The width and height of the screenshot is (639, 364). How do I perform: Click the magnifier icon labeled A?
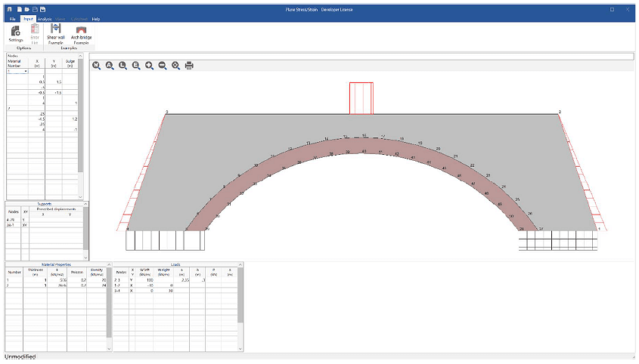coord(110,66)
